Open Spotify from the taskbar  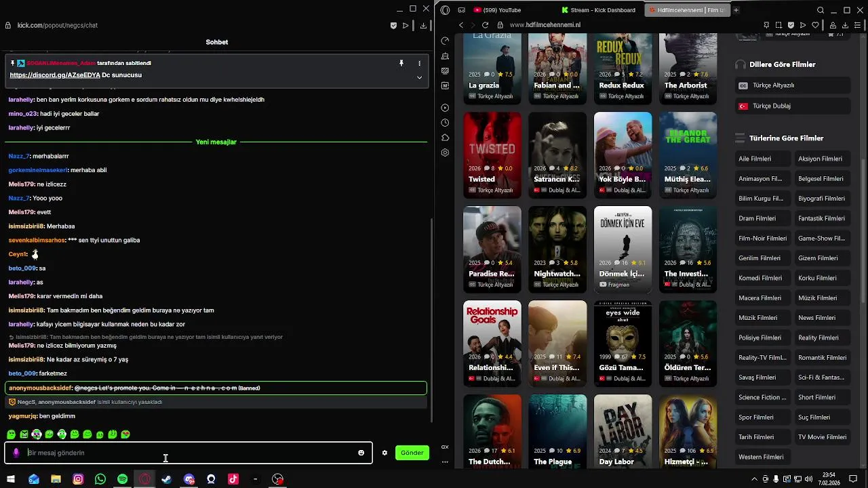click(122, 479)
